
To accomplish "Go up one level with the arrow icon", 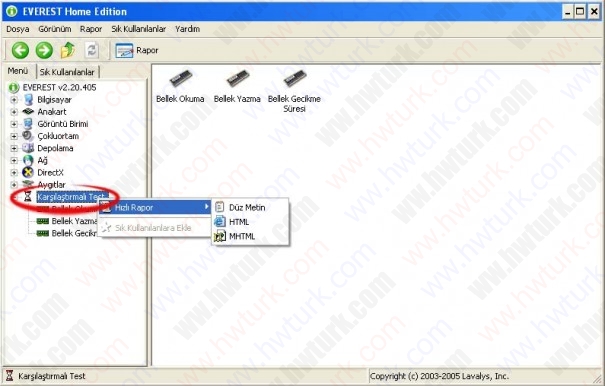I will (68, 50).
